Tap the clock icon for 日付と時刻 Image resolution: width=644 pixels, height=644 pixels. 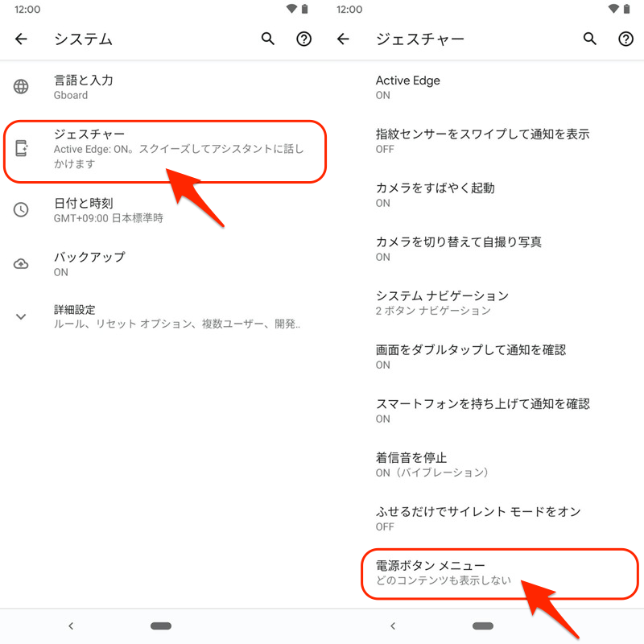click(21, 209)
